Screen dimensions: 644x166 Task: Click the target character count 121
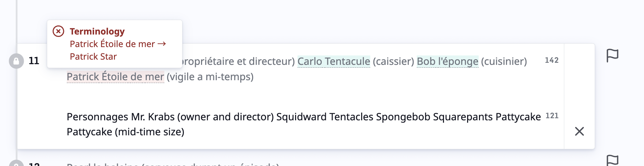point(552,116)
